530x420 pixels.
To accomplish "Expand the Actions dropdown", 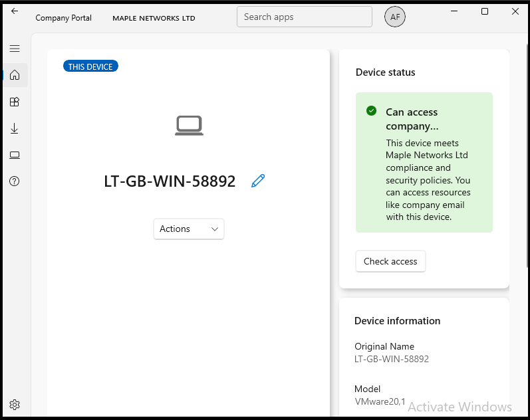I will tap(189, 229).
